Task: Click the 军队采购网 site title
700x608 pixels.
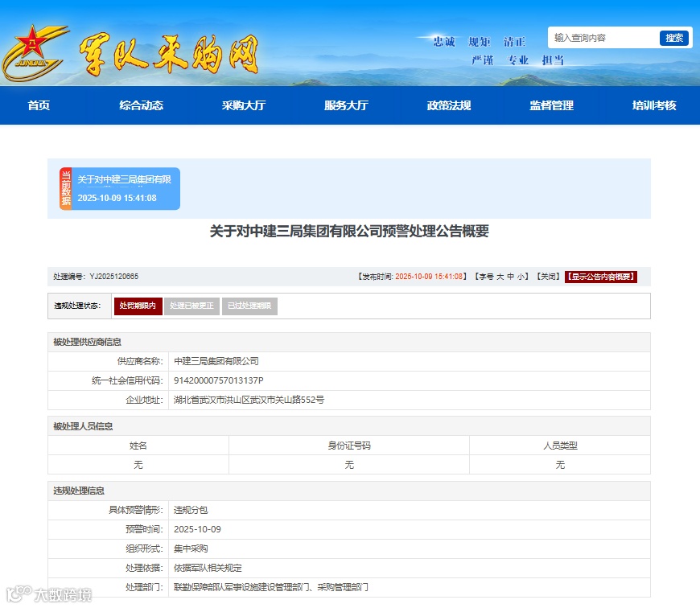Action: (169, 55)
